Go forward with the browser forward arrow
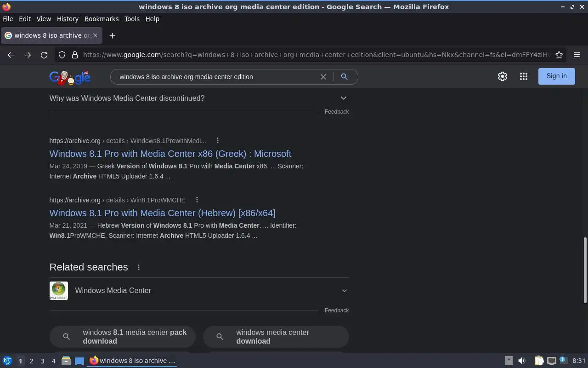 coord(28,55)
